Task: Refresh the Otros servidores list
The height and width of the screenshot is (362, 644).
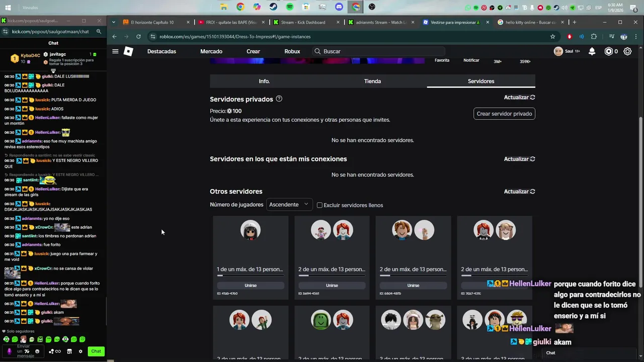Action: tap(519, 192)
